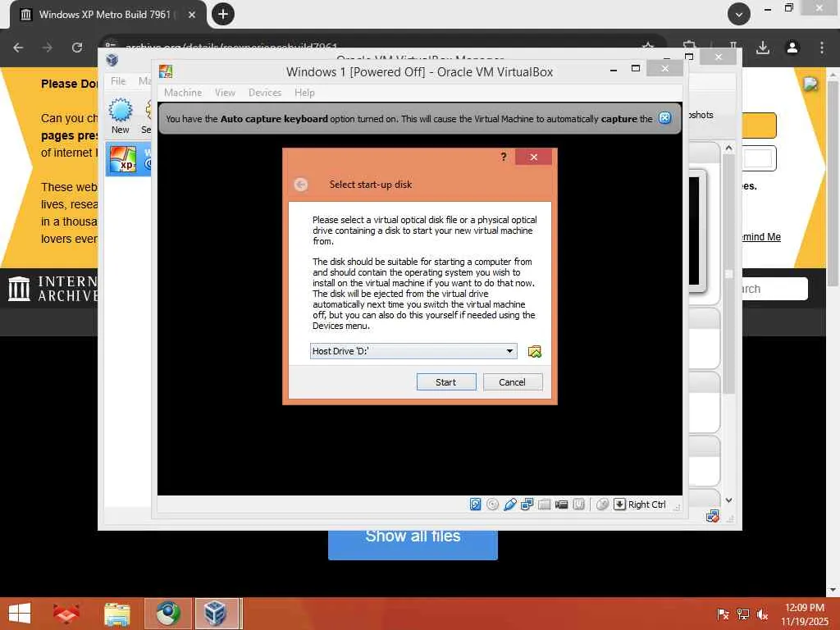This screenshot has height=630, width=840.
Task: Open folder icon to choose disk file
Action: click(x=535, y=351)
